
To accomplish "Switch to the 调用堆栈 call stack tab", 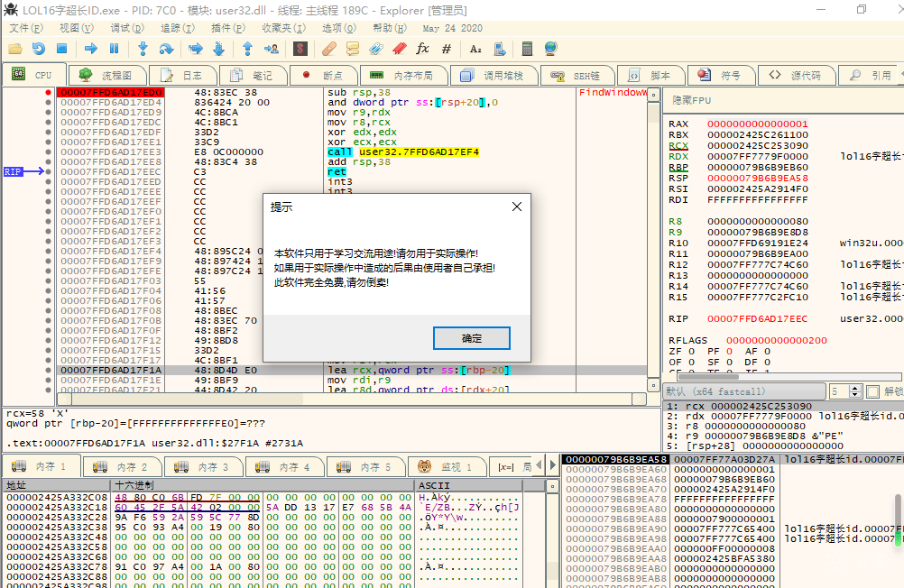I will [x=494, y=76].
